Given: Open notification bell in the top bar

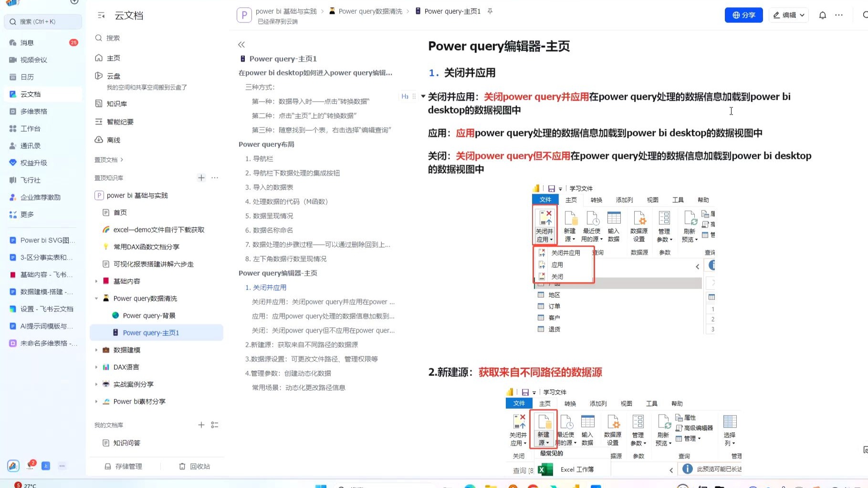Looking at the screenshot, I should [822, 15].
